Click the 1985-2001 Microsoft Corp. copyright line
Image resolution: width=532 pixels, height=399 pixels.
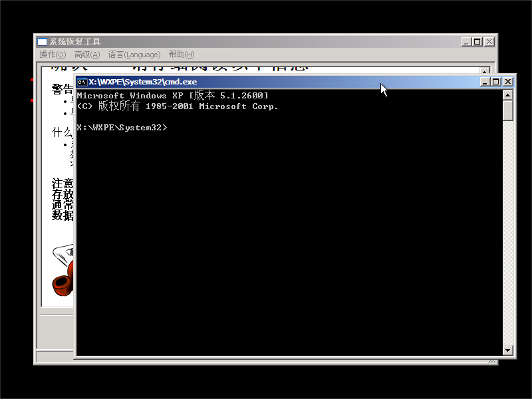[x=178, y=106]
